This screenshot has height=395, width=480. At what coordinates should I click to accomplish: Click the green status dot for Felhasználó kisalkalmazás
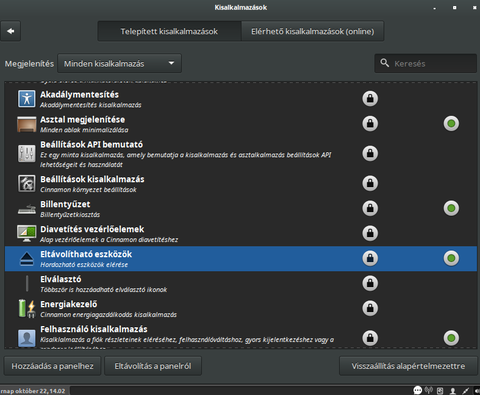click(x=451, y=338)
